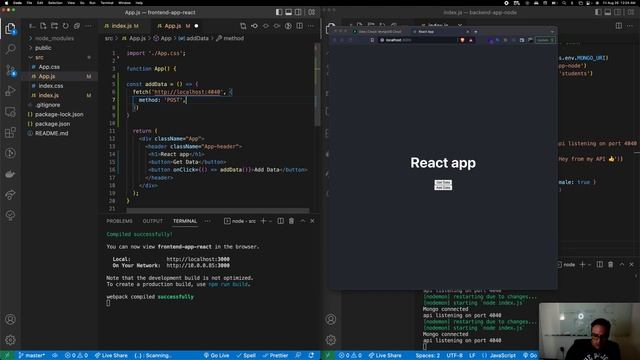The image size is (640, 360).
Task: Open the Source Control view
Action: pos(10,70)
